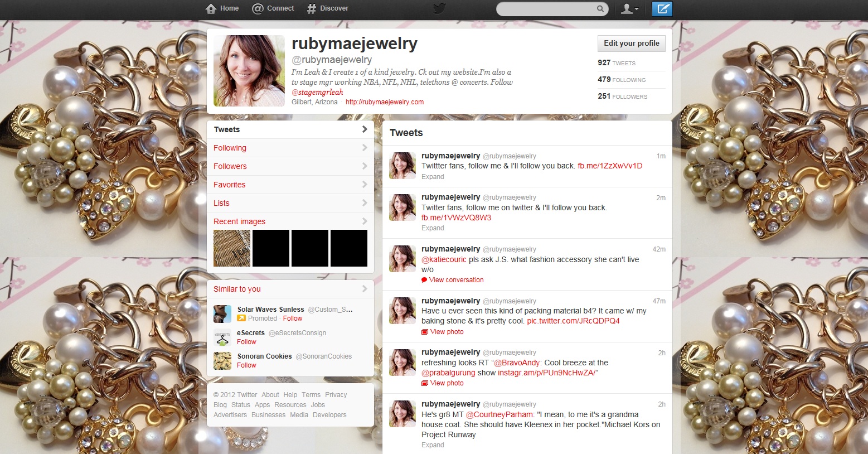Select Followers in the sidebar list

[290, 166]
